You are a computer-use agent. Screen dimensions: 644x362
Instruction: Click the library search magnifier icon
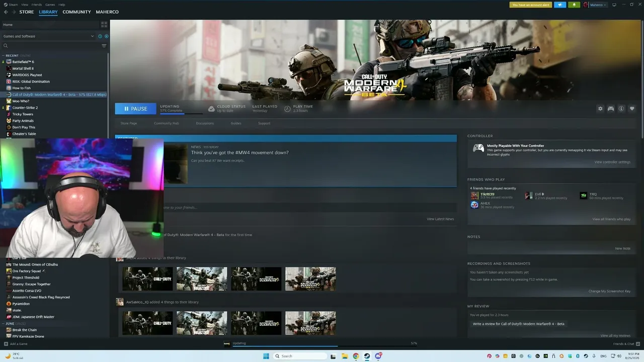[x=6, y=46]
